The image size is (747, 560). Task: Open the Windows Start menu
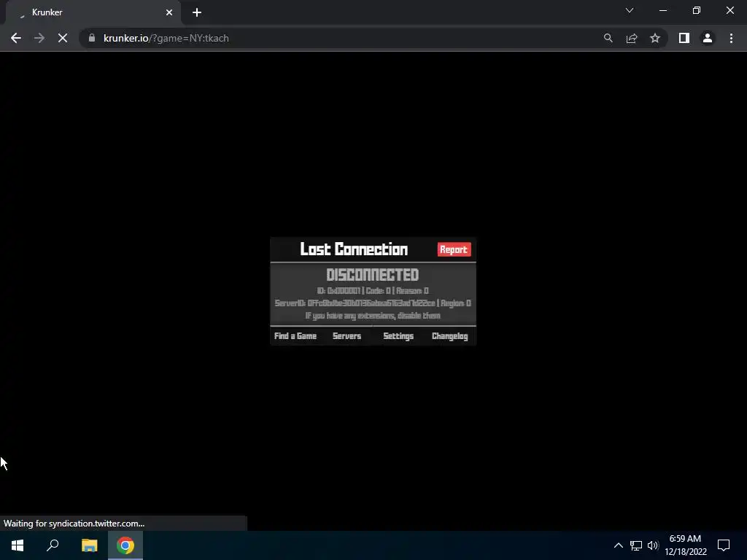pos(18,545)
